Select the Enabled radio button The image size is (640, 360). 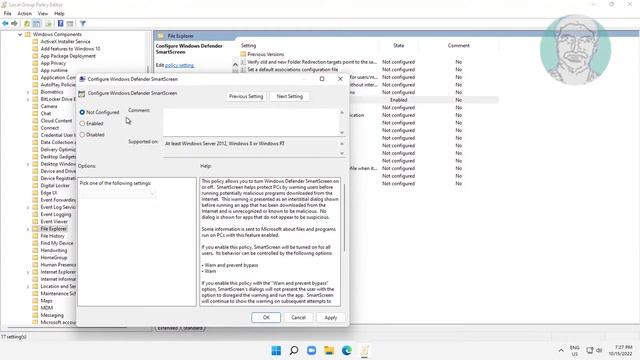[82, 123]
